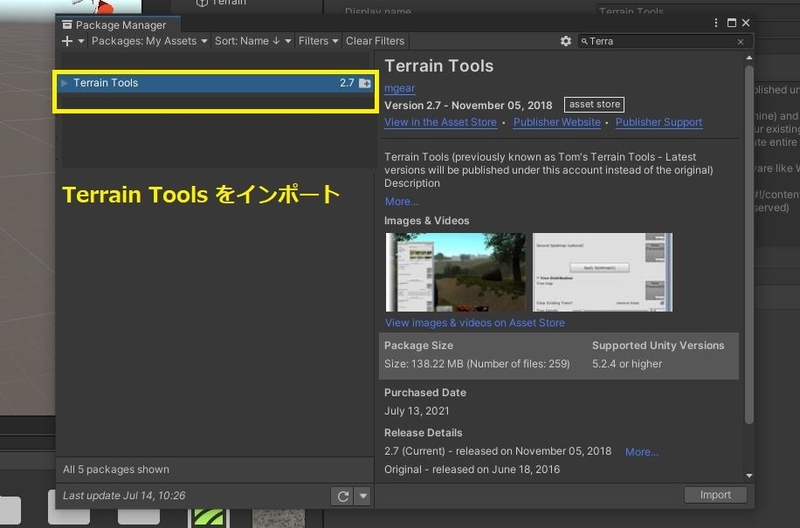This screenshot has width=800, height=528.
Task: Open the terrain landscape preview thumbnail
Action: [456, 272]
